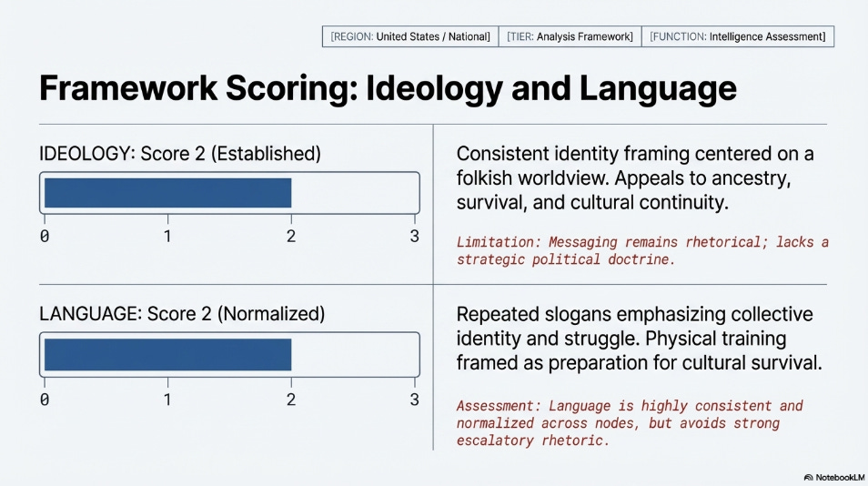This screenshot has width=868, height=486.
Task: Click the LANGUAGE: Score 2 (Normalized) label
Action: 182,314
